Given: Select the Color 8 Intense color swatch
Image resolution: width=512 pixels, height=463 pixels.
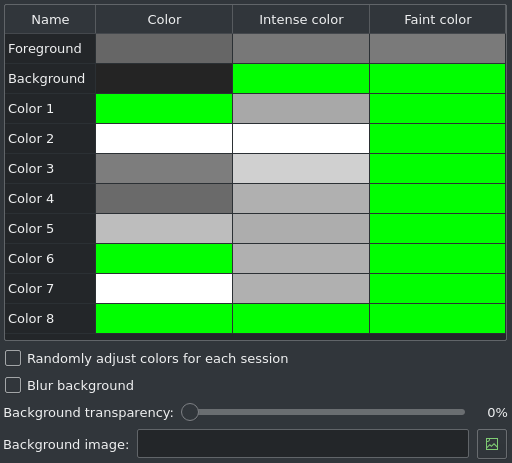Looking at the screenshot, I should coord(301,319).
